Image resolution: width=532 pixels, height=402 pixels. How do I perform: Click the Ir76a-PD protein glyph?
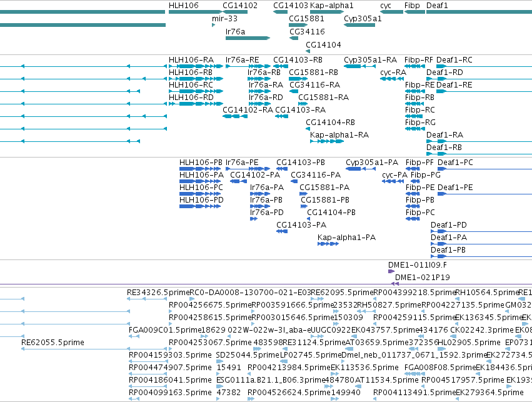(254, 219)
